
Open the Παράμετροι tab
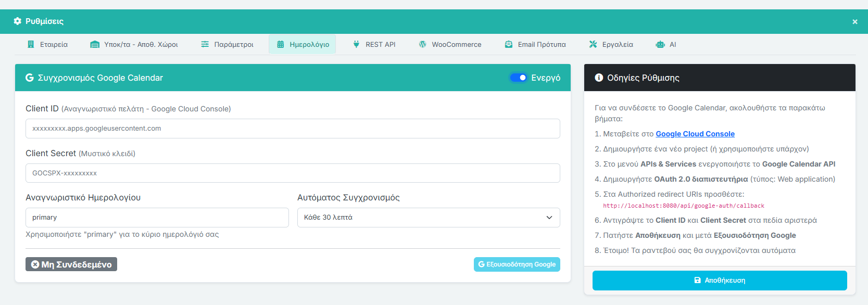click(228, 44)
